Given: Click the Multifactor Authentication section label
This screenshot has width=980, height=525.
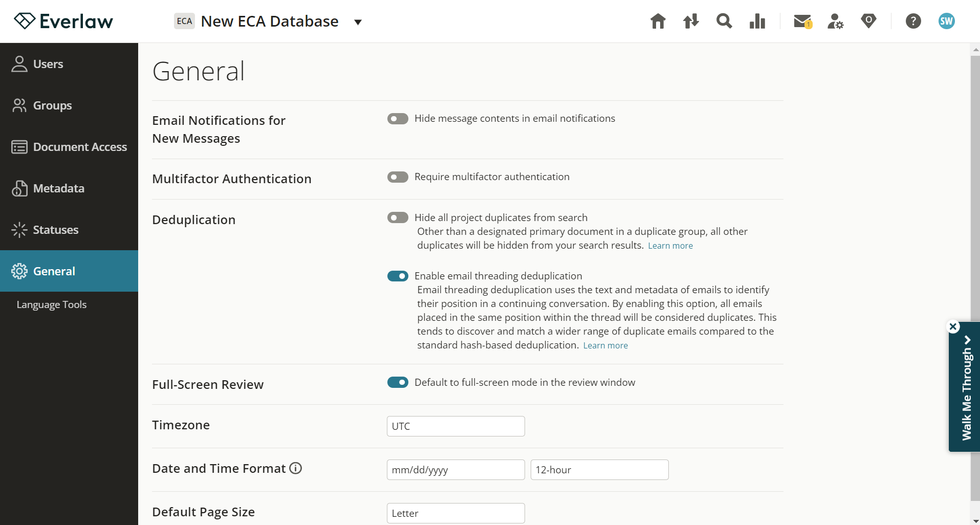Looking at the screenshot, I should click(x=232, y=179).
